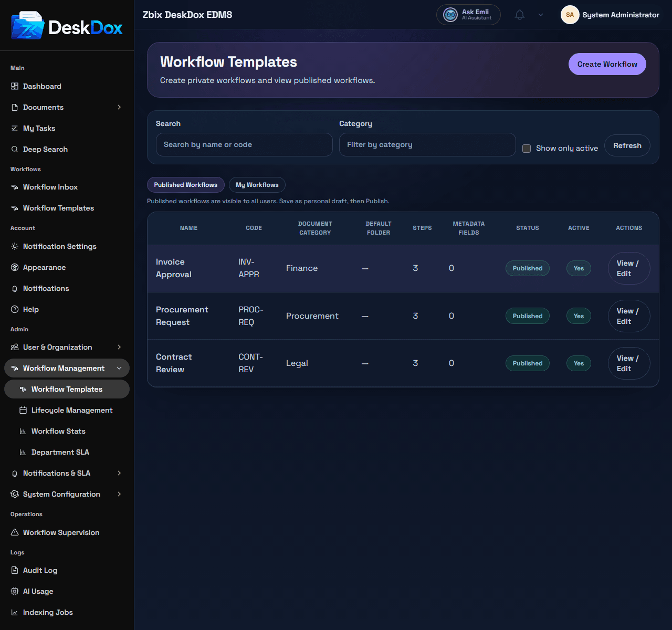Click View / Edit for Procurement Request
Viewport: 672px width, 630px height.
(x=629, y=316)
